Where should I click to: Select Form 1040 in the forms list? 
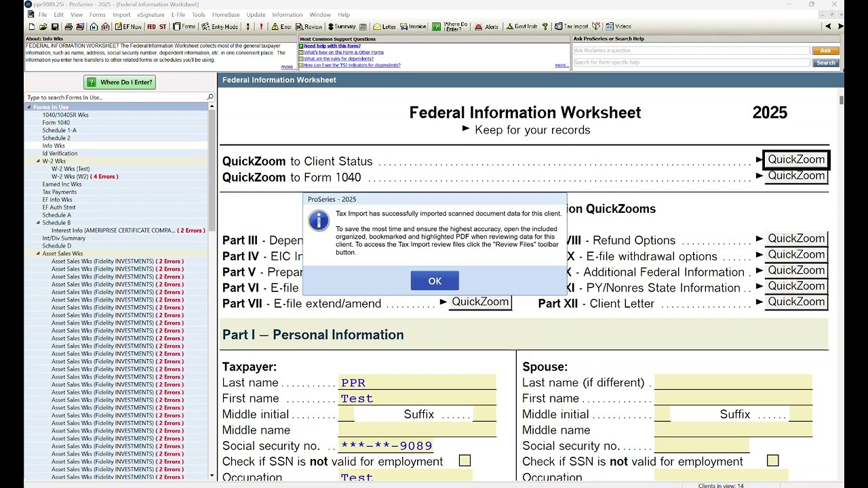(x=56, y=123)
